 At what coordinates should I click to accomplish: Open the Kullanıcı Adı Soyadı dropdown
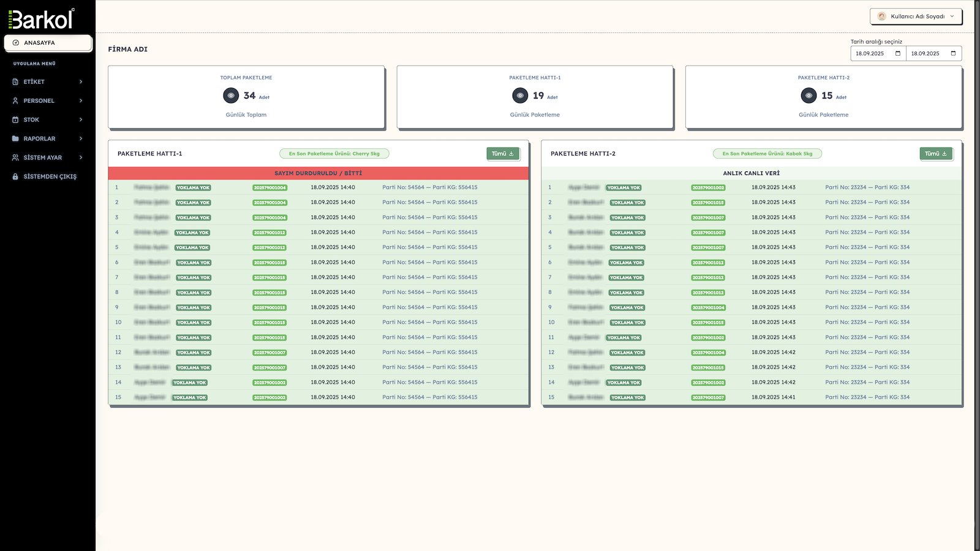click(x=916, y=17)
